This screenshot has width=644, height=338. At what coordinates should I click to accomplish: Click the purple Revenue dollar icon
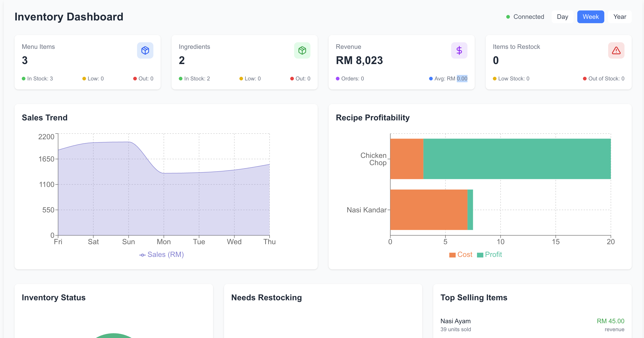(x=459, y=50)
